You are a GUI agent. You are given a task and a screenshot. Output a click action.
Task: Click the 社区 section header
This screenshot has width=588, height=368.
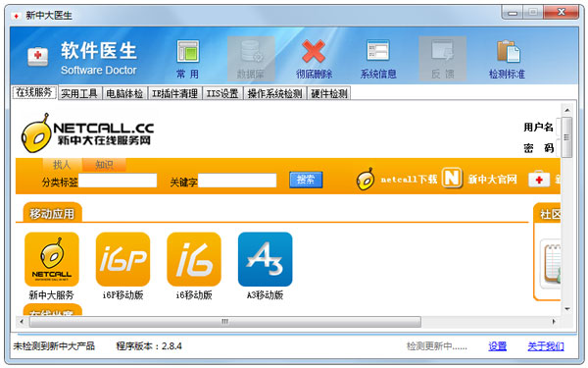(548, 214)
